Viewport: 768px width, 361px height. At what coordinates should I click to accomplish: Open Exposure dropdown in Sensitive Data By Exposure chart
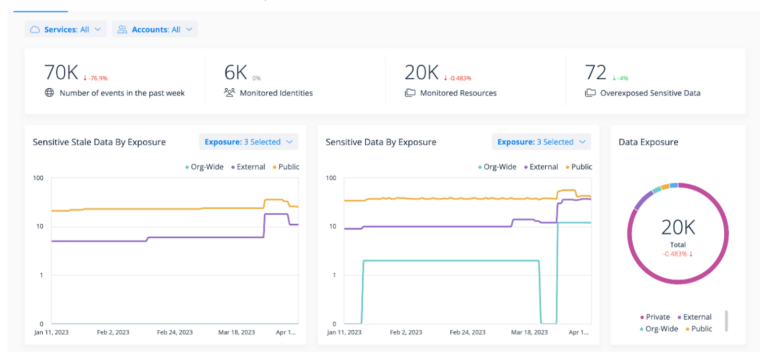coord(541,142)
